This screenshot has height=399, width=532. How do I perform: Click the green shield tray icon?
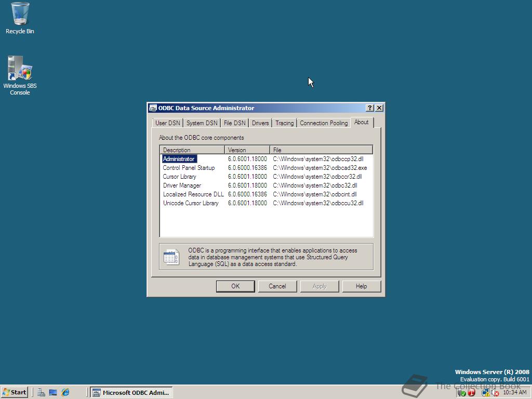coord(461,393)
